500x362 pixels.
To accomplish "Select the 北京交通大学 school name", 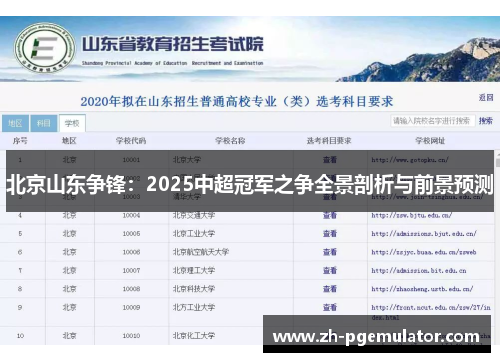I will tap(194, 215).
